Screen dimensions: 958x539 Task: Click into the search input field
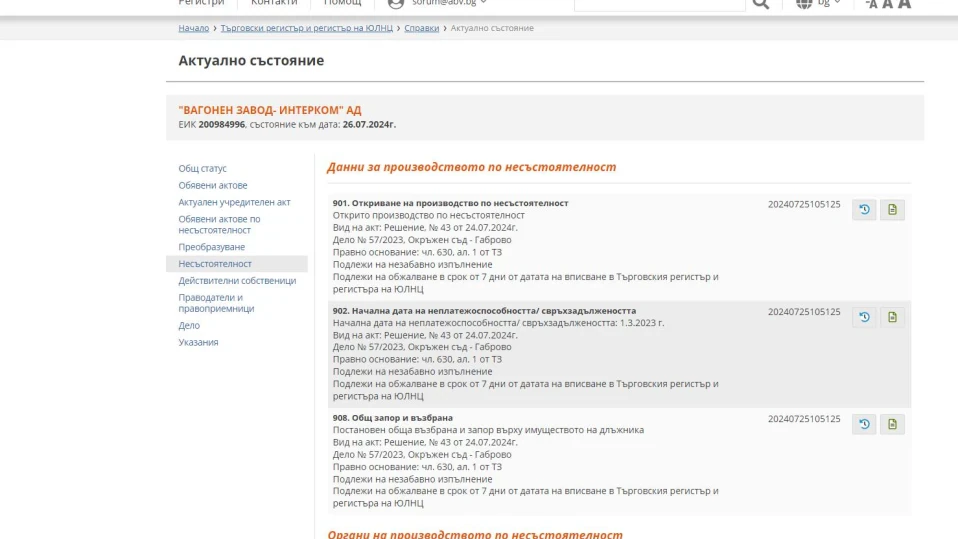tap(660, 4)
